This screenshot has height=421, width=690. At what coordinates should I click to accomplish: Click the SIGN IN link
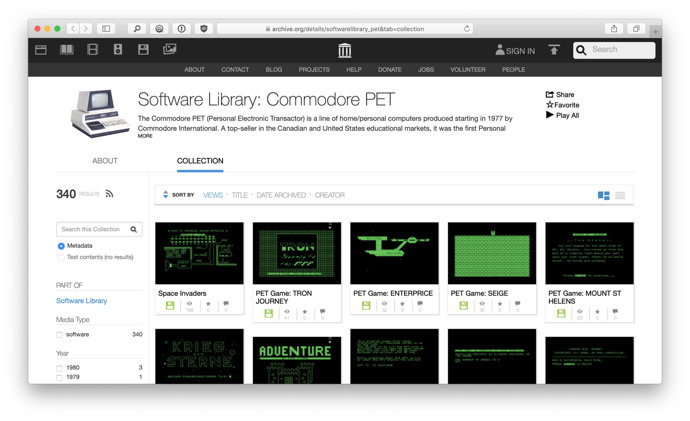(515, 50)
